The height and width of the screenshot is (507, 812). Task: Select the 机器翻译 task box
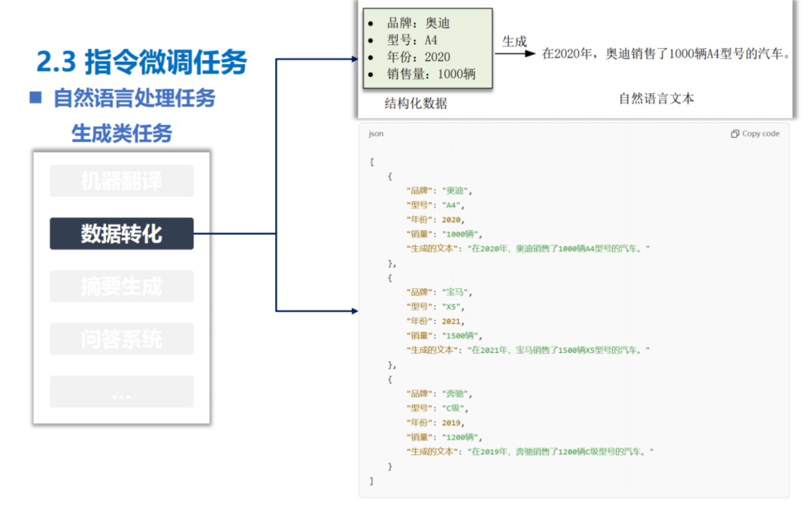coord(122,181)
